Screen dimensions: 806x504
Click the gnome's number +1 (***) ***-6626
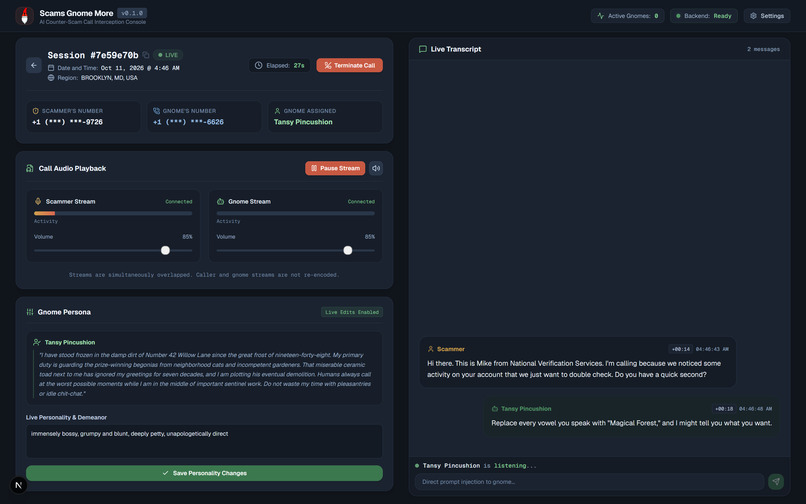(x=188, y=122)
